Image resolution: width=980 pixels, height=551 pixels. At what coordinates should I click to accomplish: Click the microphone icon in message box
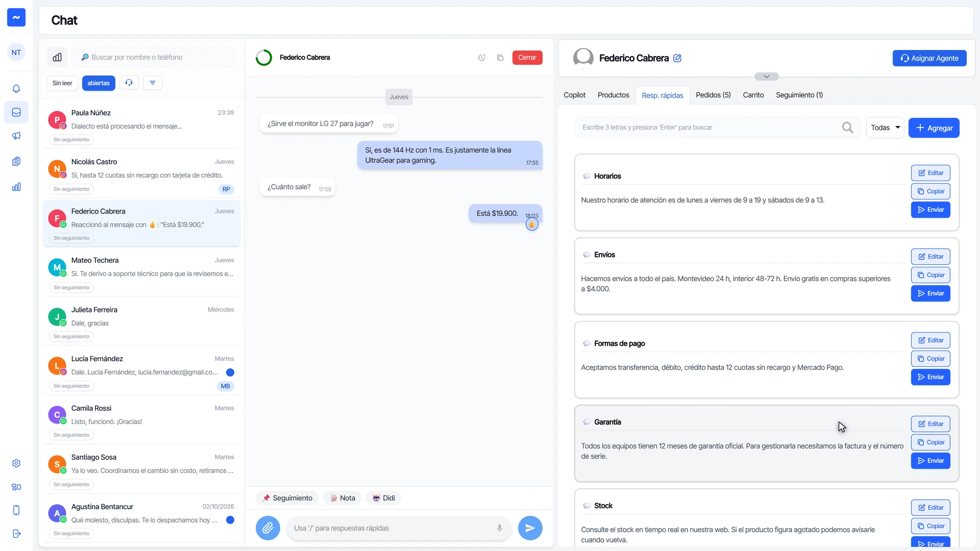click(500, 528)
